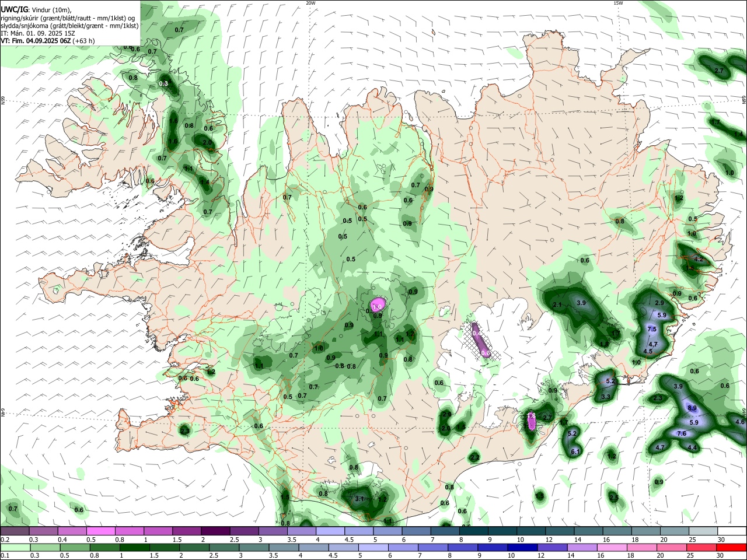The height and width of the screenshot is (560, 747).
Task: Click the pink snowfall blob labeled 1.0
Action: [x=377, y=305]
